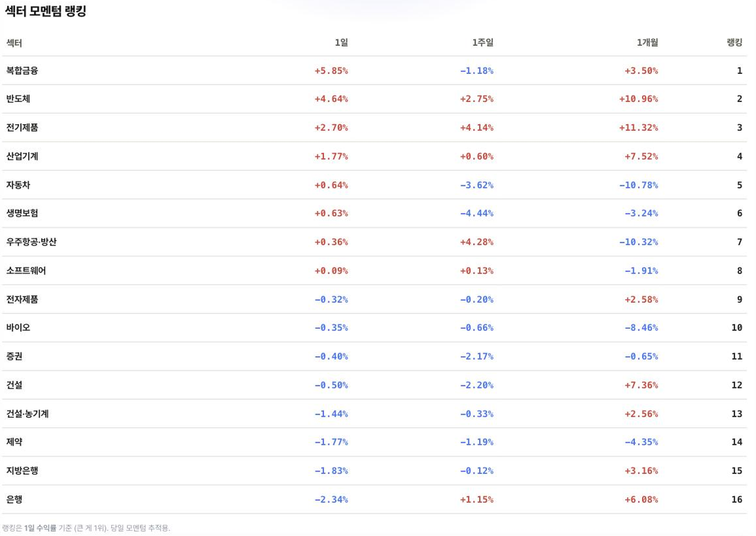The height and width of the screenshot is (536, 756).
Task: Click the 1개월 column header
Action: click(647, 43)
